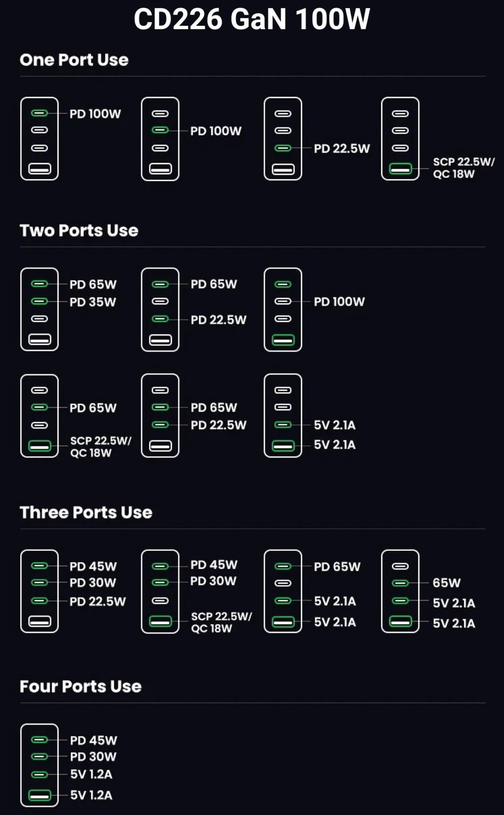The height and width of the screenshot is (815, 504).
Task: Click the charger icon with two 5V 2.1A labels only
Action: click(283, 415)
